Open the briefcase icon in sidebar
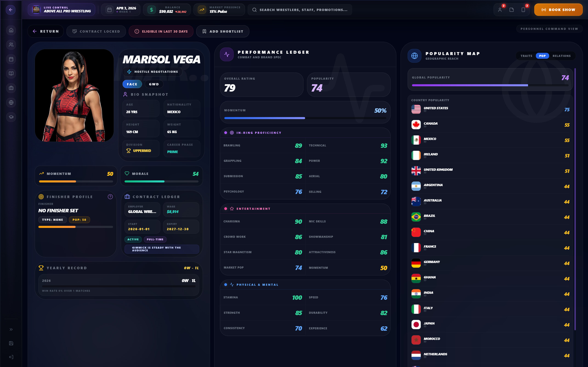The width and height of the screenshot is (588, 367). click(x=11, y=88)
